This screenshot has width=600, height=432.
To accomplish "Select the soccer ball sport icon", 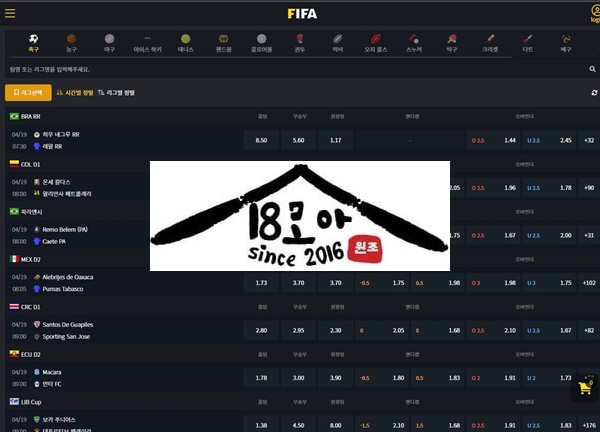I will pyautogui.click(x=33, y=39).
